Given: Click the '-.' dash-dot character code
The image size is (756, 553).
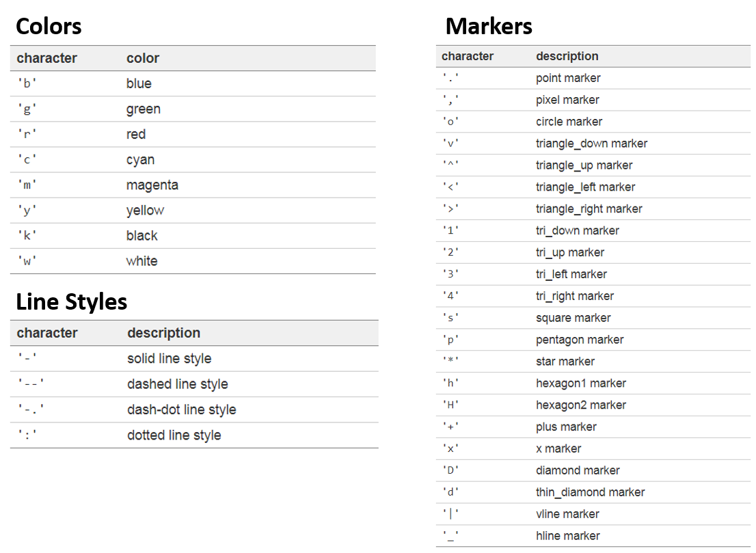Looking at the screenshot, I should click(x=31, y=409).
